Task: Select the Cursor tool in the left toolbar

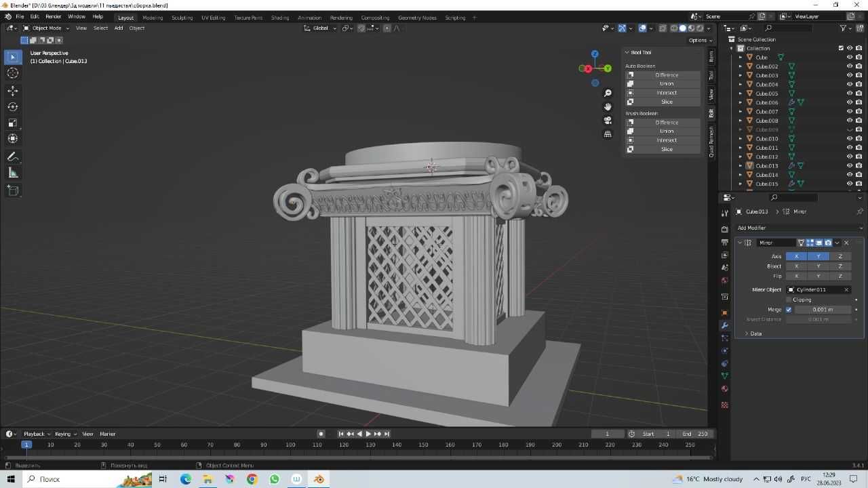Action: (12, 73)
